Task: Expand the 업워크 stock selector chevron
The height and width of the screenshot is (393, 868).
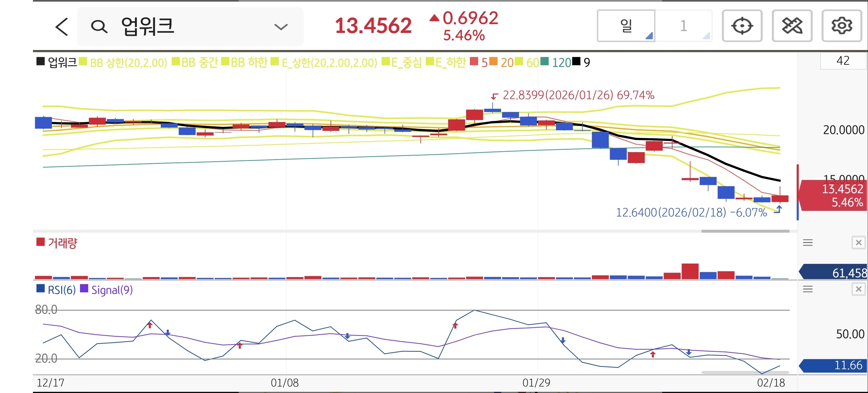Action: coord(281,27)
